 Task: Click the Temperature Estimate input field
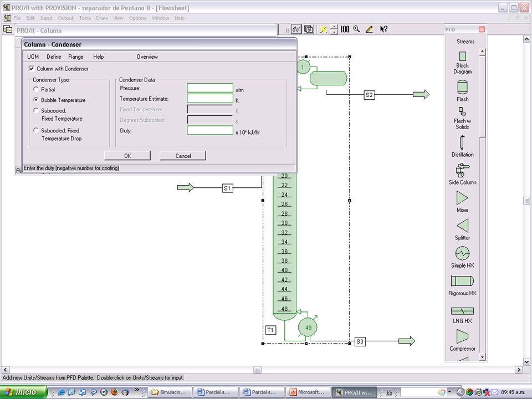click(x=210, y=99)
